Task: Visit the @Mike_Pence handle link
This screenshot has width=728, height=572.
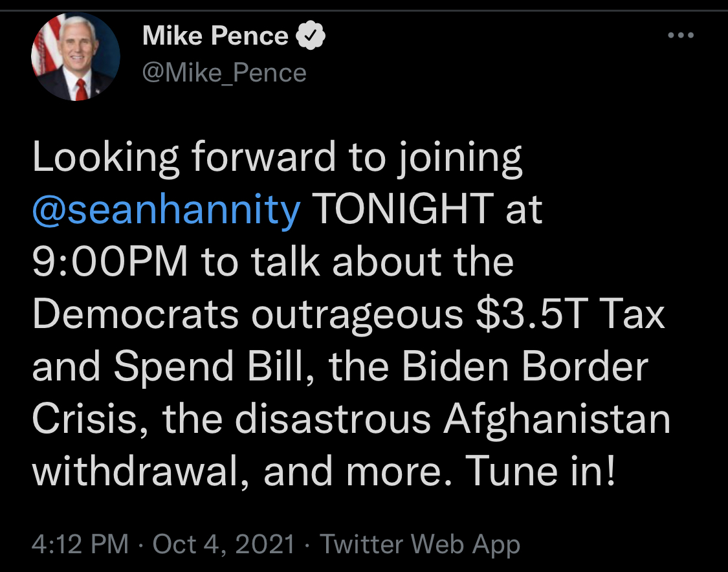Action: [225, 73]
